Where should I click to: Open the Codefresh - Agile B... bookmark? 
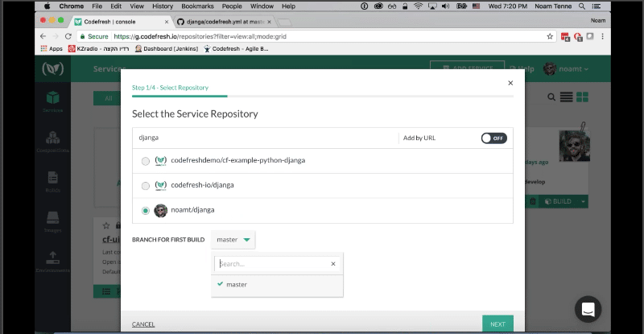click(x=236, y=48)
